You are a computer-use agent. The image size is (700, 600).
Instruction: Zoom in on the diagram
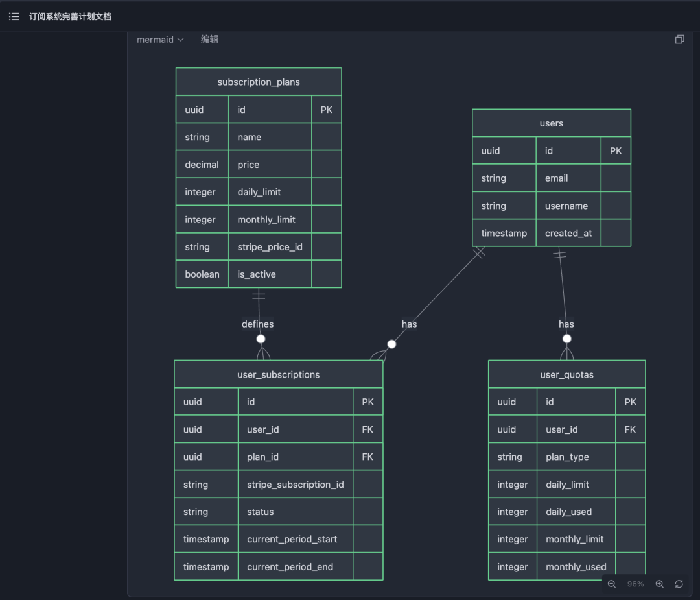pos(659,584)
